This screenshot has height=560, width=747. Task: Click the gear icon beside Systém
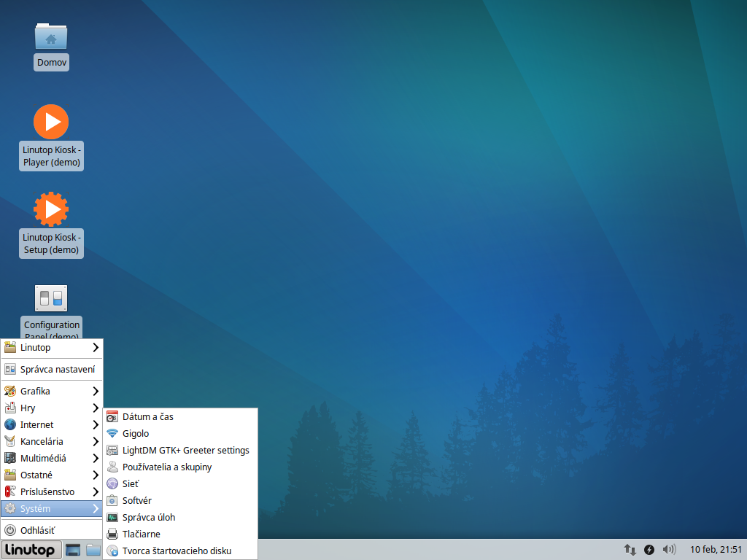pos(10,508)
